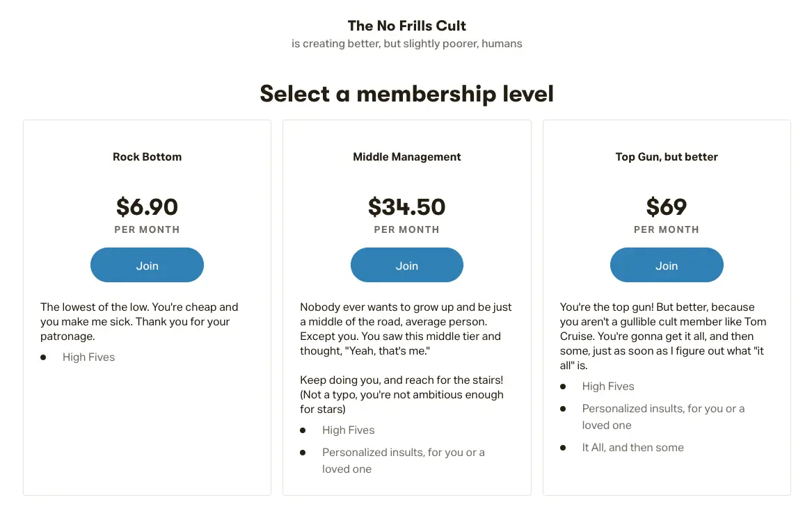Click the creator tagline about poorer humans
Viewport: 812px width, 511px height.
[x=406, y=43]
